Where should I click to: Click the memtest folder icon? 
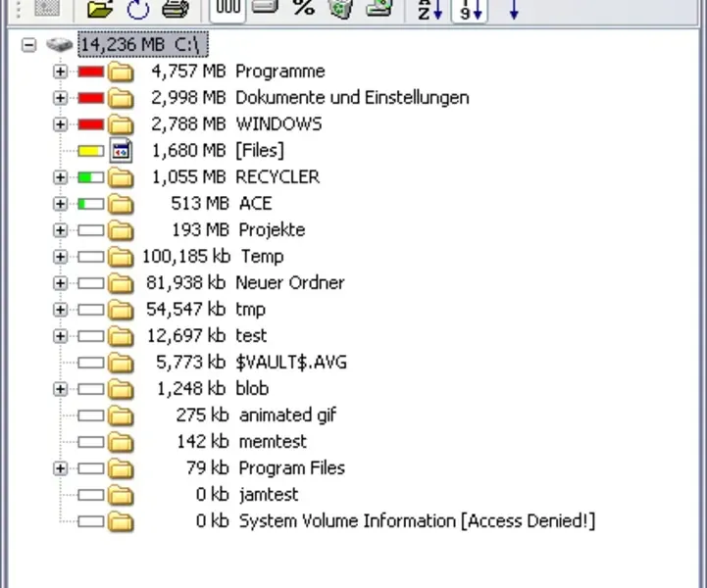[x=121, y=442]
